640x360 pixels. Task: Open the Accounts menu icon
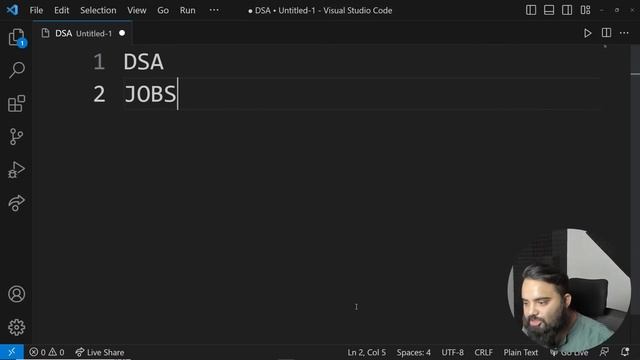point(16,294)
